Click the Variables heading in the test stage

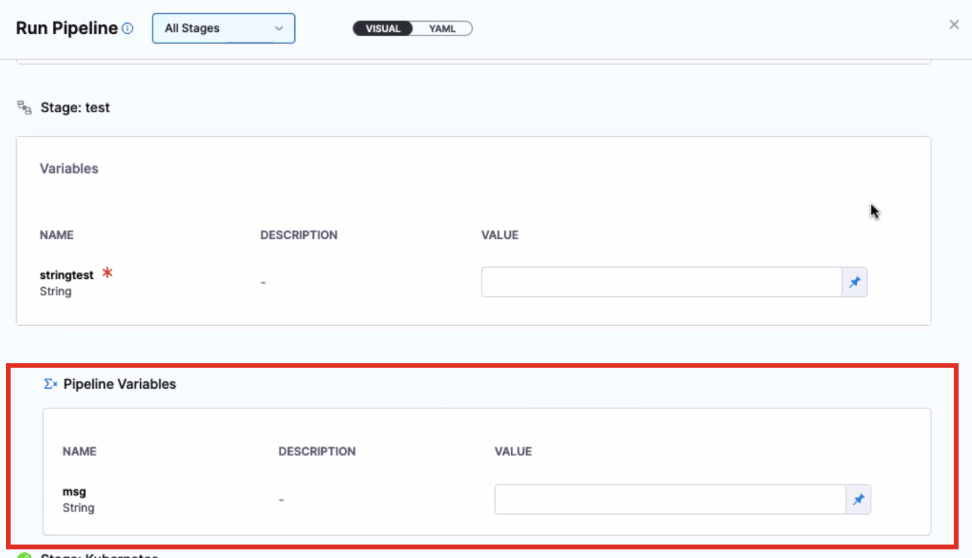69,169
